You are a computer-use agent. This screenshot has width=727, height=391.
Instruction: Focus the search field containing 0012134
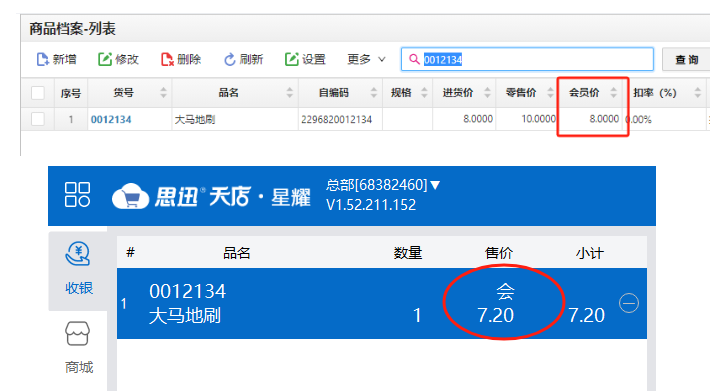527,59
